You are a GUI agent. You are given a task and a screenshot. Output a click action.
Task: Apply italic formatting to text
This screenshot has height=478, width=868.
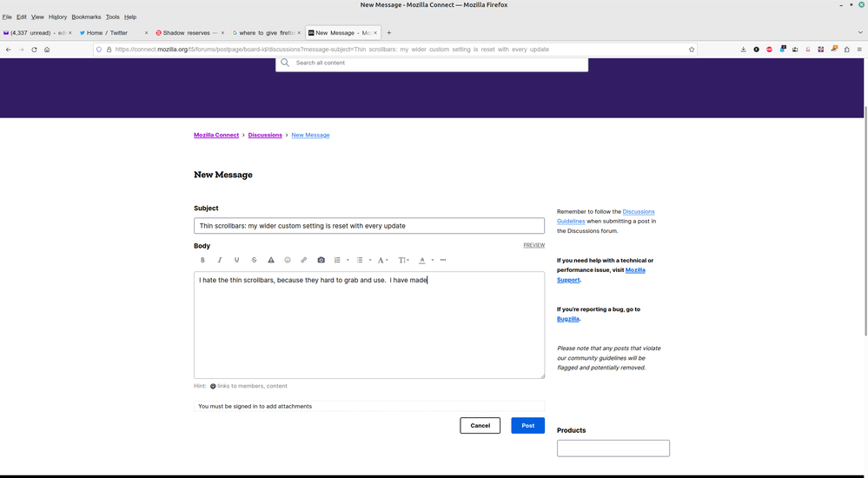pyautogui.click(x=220, y=260)
